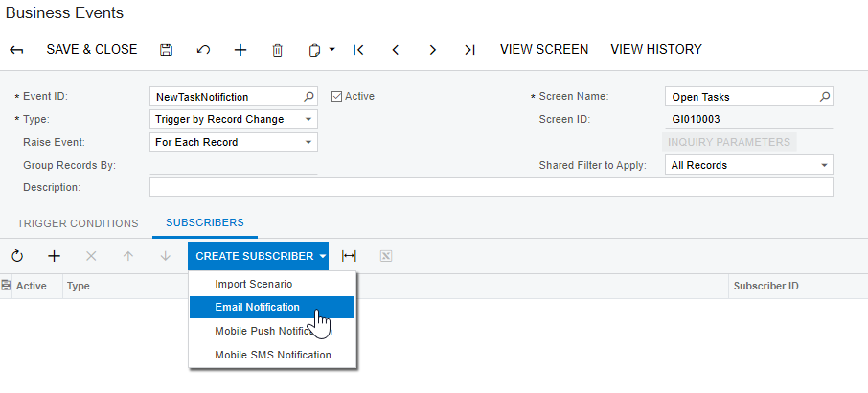Click the Description input field
The image size is (868, 393).
tap(491, 188)
